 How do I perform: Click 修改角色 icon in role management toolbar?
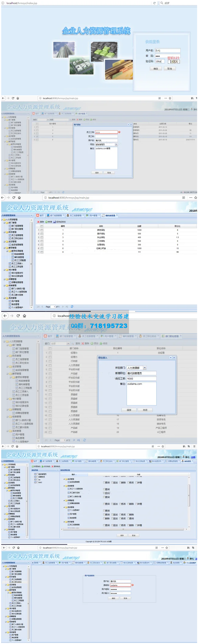[42, 466]
